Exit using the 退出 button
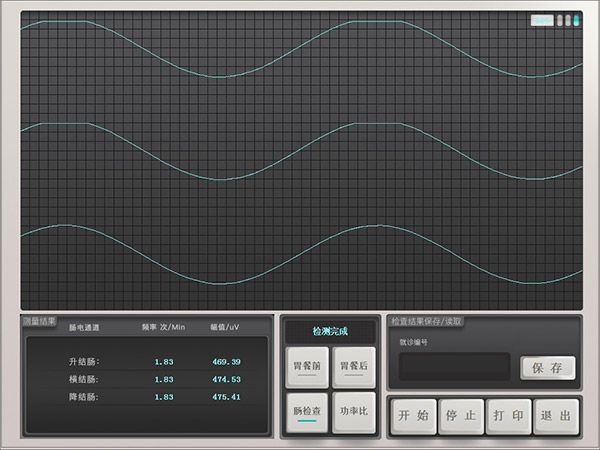Screen dimensions: 600x450 click(x=556, y=416)
